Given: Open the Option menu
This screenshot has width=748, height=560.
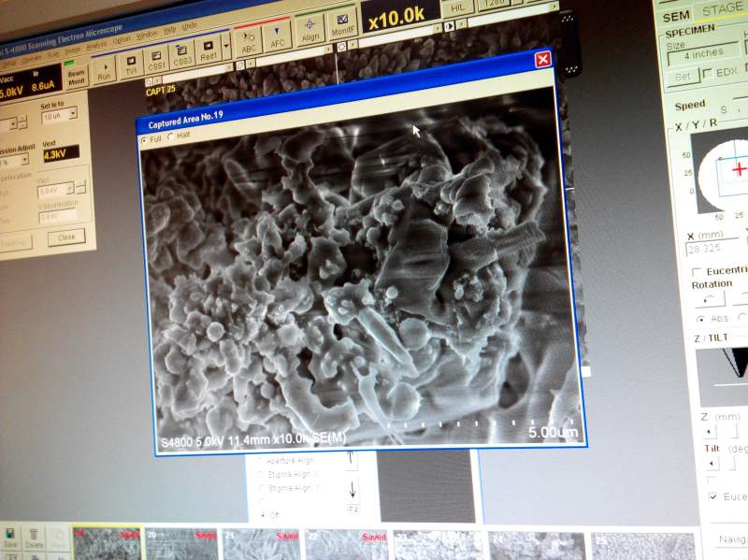Looking at the screenshot, I should [122, 40].
